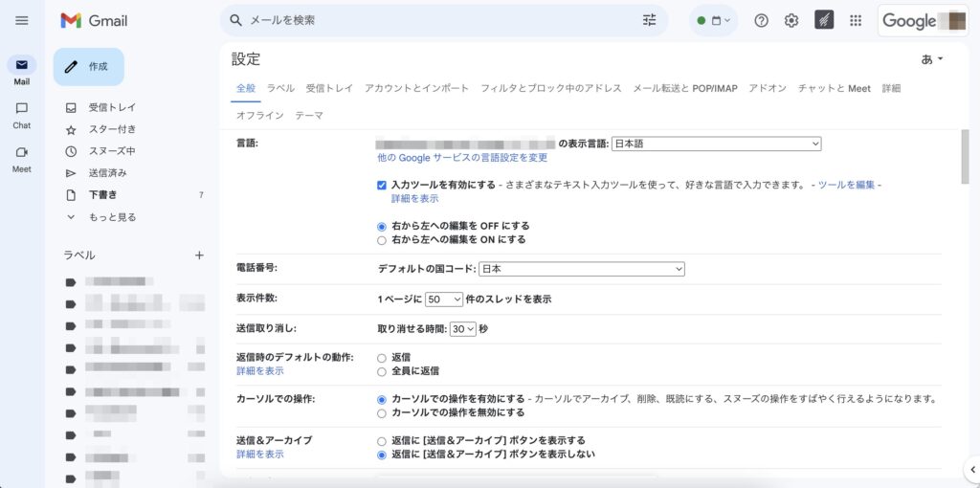Viewport: 980px width, 488px height.
Task: Switch to the フィルタとブロック中のアドレス tab
Action: click(x=550, y=88)
